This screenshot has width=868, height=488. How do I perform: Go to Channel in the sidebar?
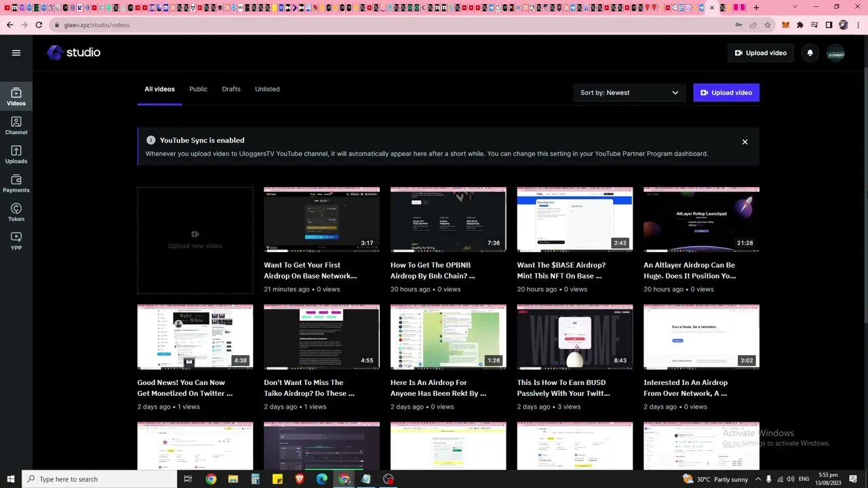pyautogui.click(x=16, y=125)
